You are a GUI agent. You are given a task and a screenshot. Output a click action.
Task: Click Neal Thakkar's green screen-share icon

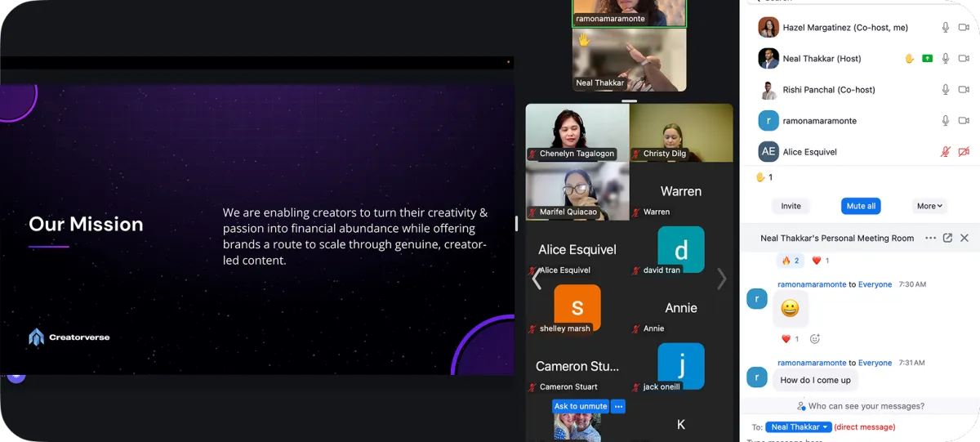pyautogui.click(x=928, y=59)
